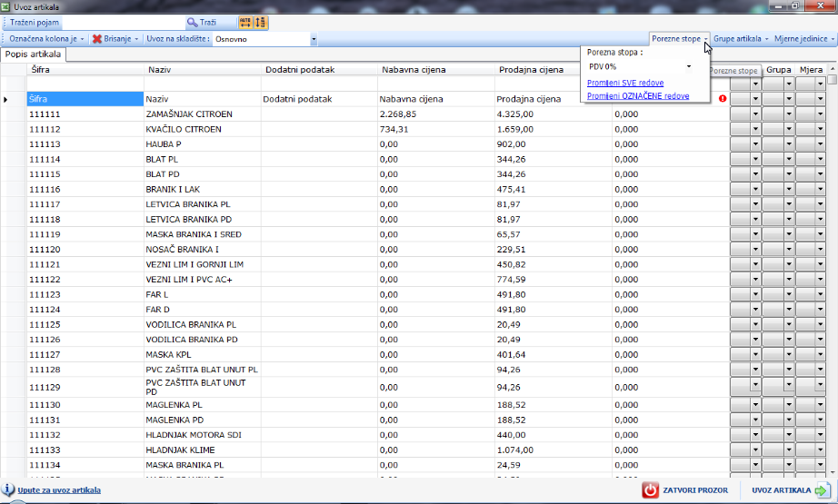Open the tax rate dropdown in row 111113
The width and height of the screenshot is (838, 504).
(755, 144)
